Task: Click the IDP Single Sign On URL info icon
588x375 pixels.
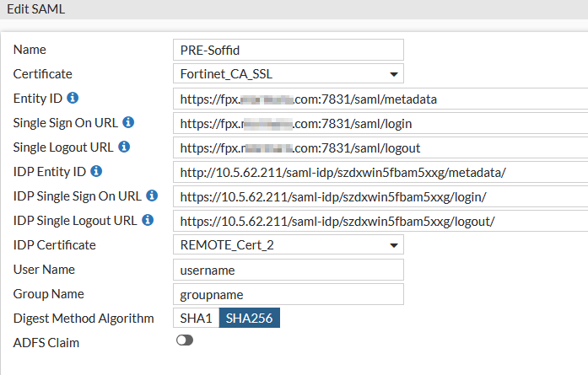Action: (152, 196)
